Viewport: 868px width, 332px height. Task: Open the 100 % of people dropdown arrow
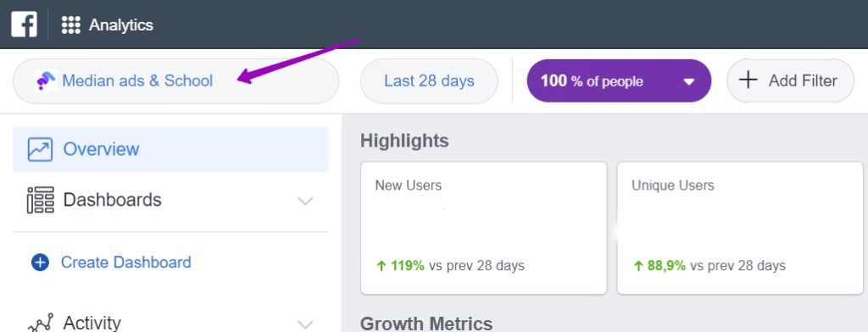point(688,82)
